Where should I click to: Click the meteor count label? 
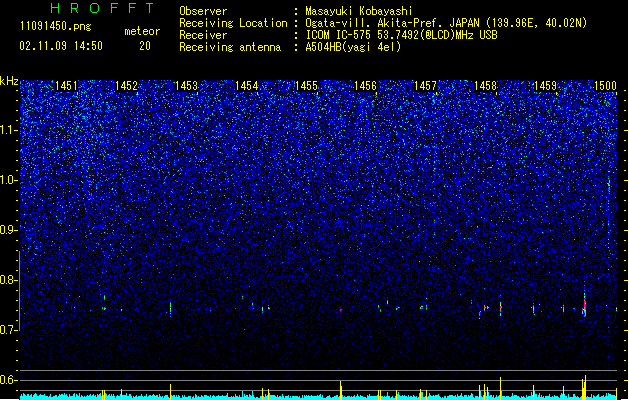point(142,31)
